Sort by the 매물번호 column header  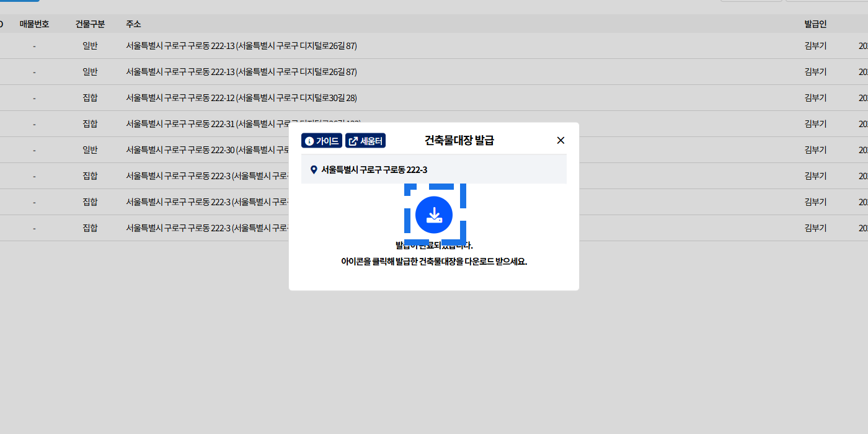pos(34,24)
